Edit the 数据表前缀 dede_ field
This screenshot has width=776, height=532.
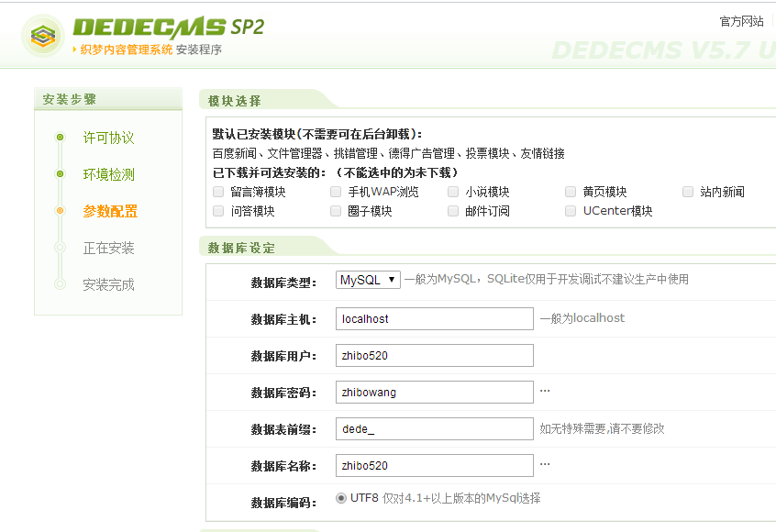(434, 428)
